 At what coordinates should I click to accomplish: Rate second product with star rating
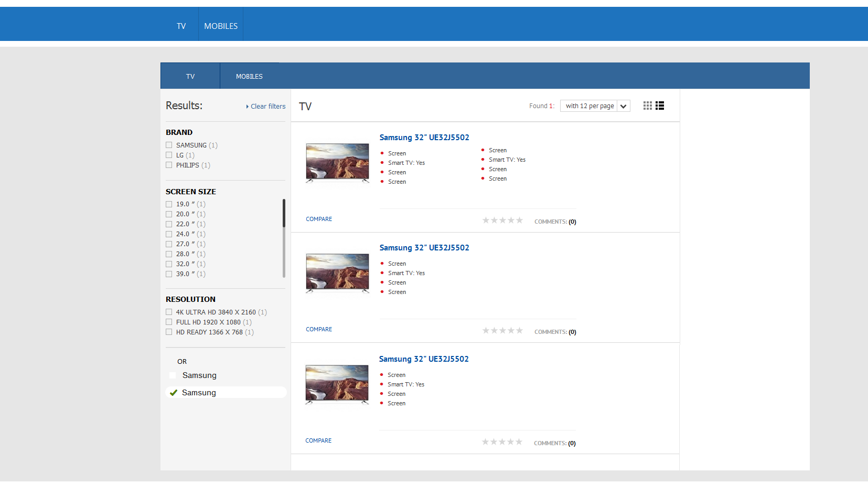(502, 331)
